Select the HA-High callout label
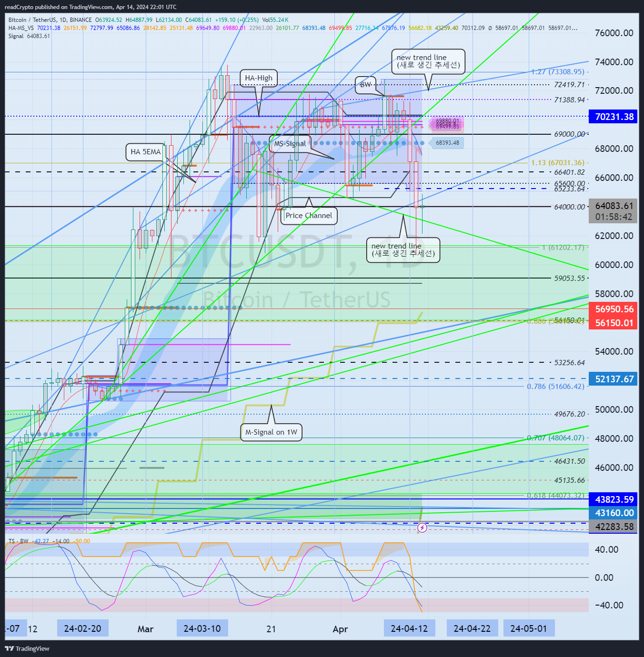The image size is (644, 657). 259,78
